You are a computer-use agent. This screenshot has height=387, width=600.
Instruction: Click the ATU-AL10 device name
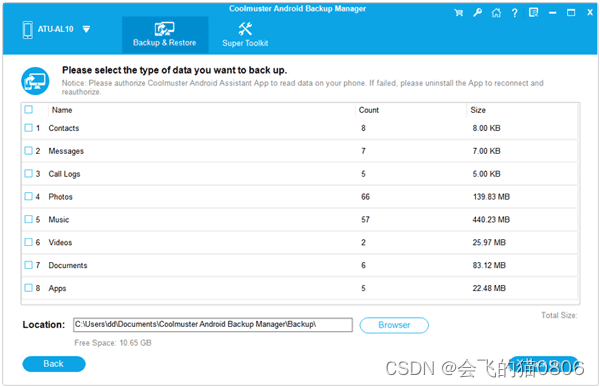(x=55, y=29)
